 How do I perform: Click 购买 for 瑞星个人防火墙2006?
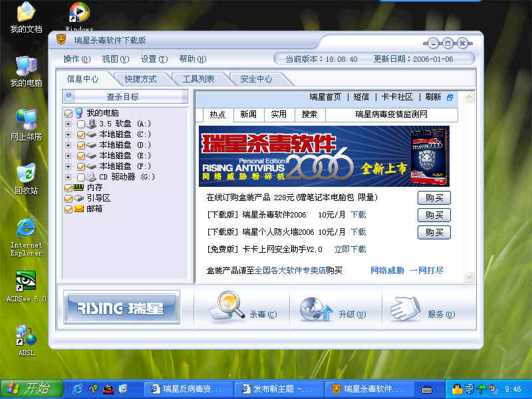click(x=434, y=232)
